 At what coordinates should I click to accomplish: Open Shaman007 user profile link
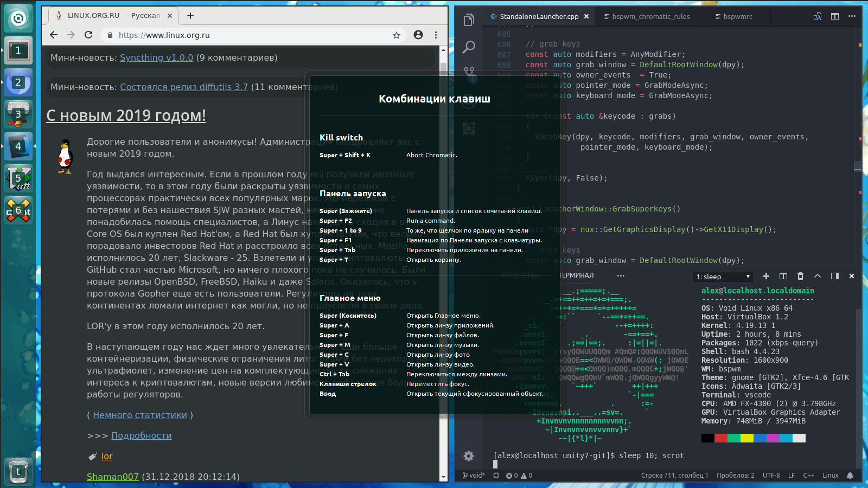tap(113, 477)
